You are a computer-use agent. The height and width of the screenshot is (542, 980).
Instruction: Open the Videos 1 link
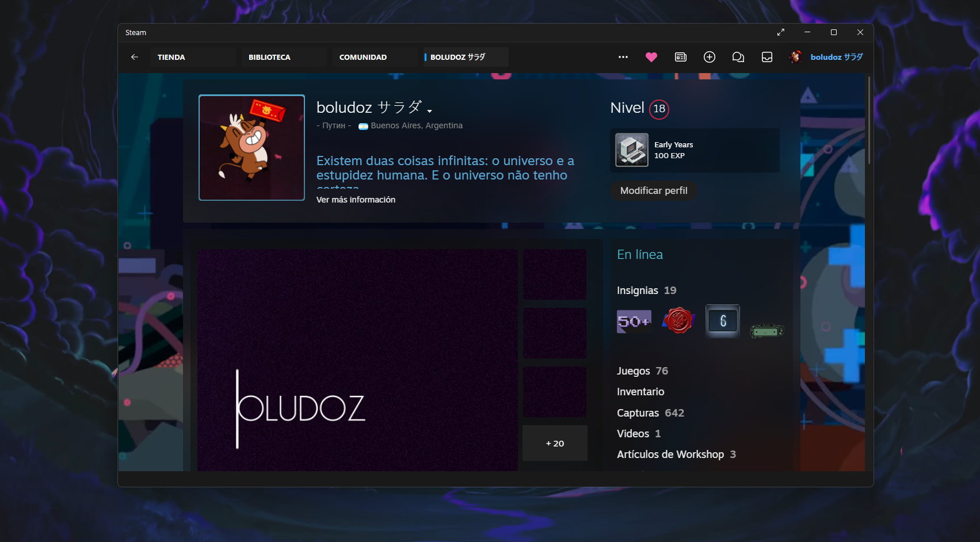(639, 434)
